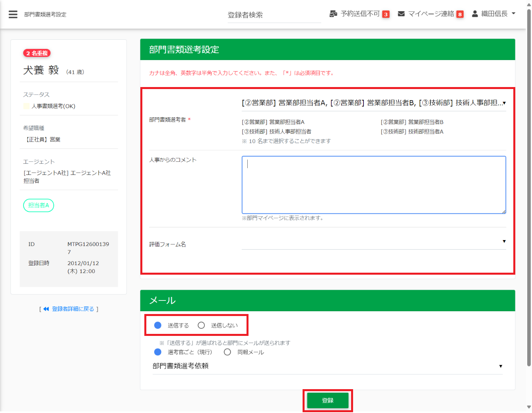Choose the 同報メール radio option
Viewport: 532px width, 413px height.
[x=227, y=352]
